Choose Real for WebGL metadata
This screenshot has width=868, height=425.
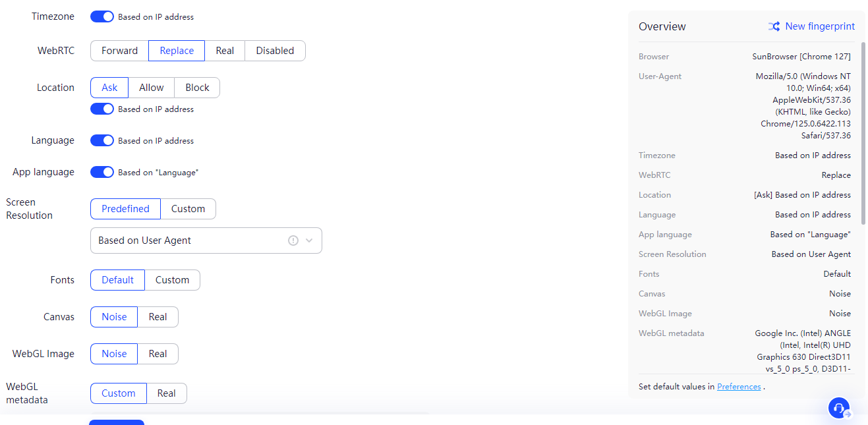tap(166, 393)
